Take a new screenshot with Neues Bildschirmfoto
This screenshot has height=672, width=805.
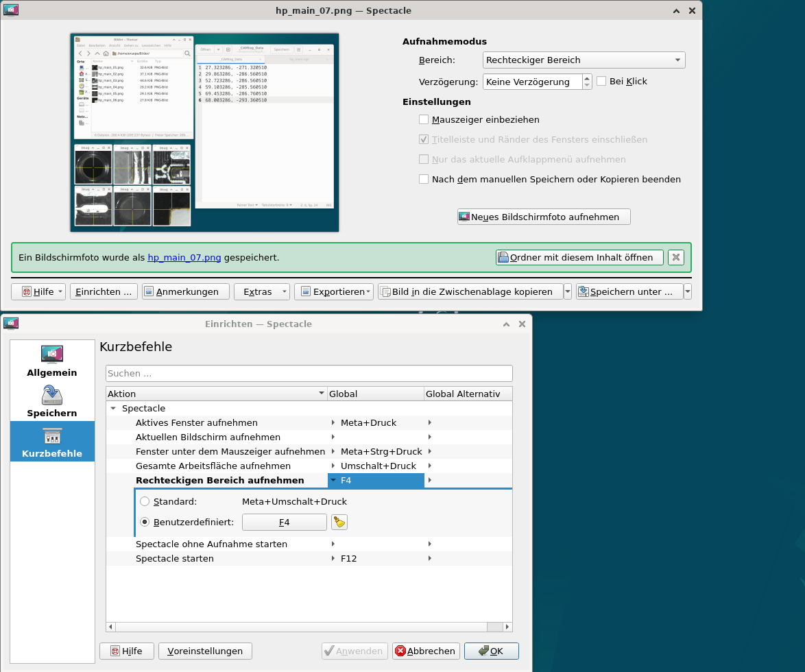tap(544, 217)
